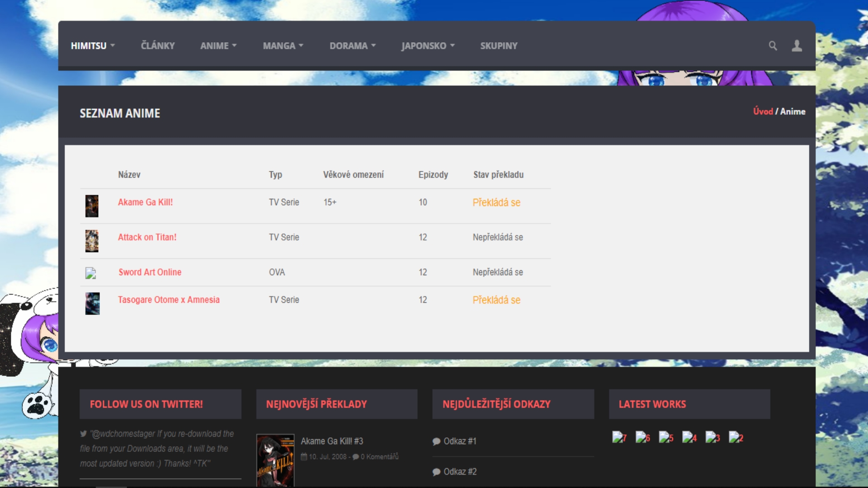Open the Odkaz #2 link
Image resolution: width=868 pixels, height=488 pixels.
[460, 471]
